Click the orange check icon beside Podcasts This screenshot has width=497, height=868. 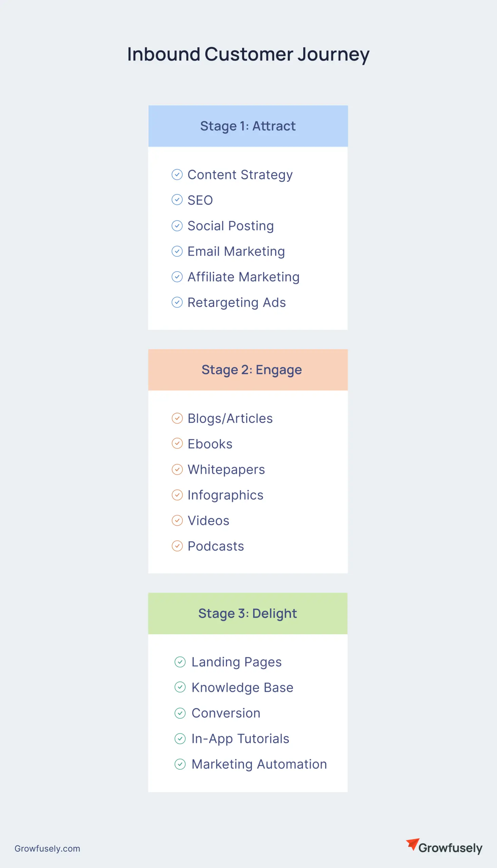pyautogui.click(x=177, y=546)
